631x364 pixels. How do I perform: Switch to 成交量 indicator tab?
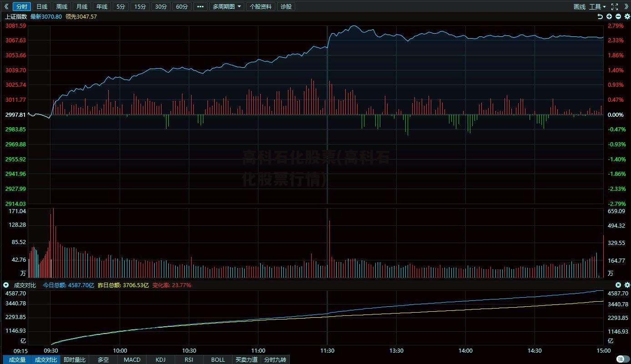click(17, 359)
